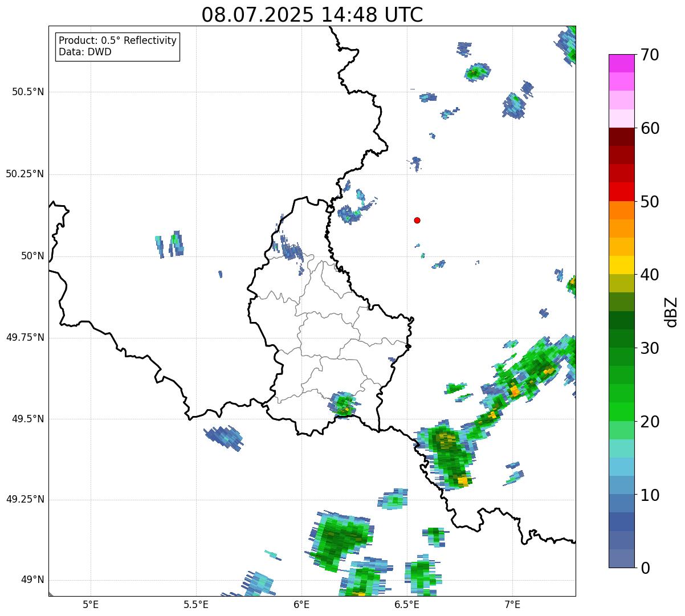Click the 5°E longitude label
This screenshot has height=616, width=685.
[x=91, y=605]
